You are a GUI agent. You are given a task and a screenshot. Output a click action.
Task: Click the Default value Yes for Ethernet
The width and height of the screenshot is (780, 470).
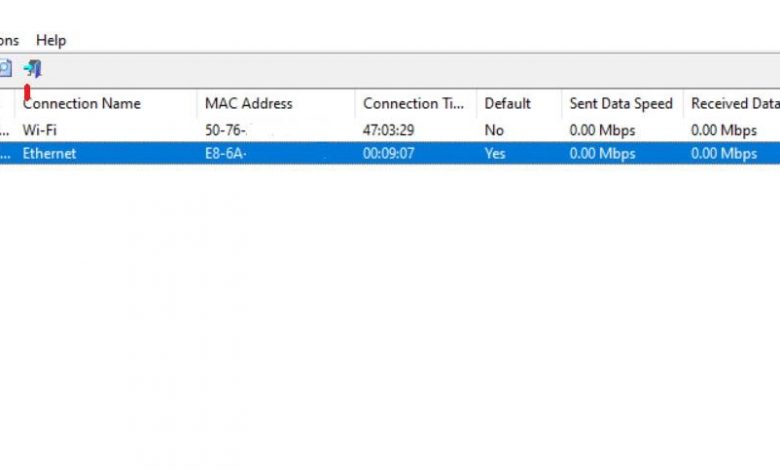(495, 153)
